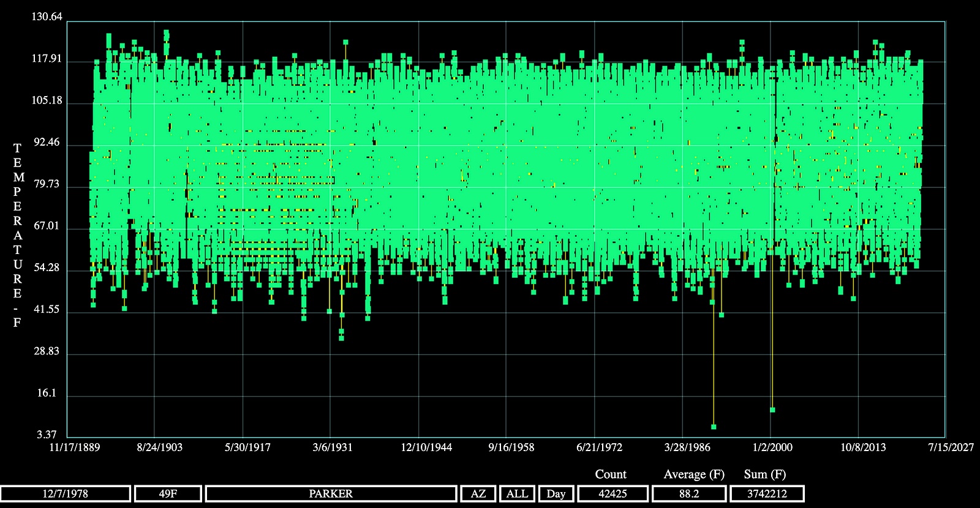Click the lowest outlier data point near 1990
This screenshot has width=980, height=508.
714,427
